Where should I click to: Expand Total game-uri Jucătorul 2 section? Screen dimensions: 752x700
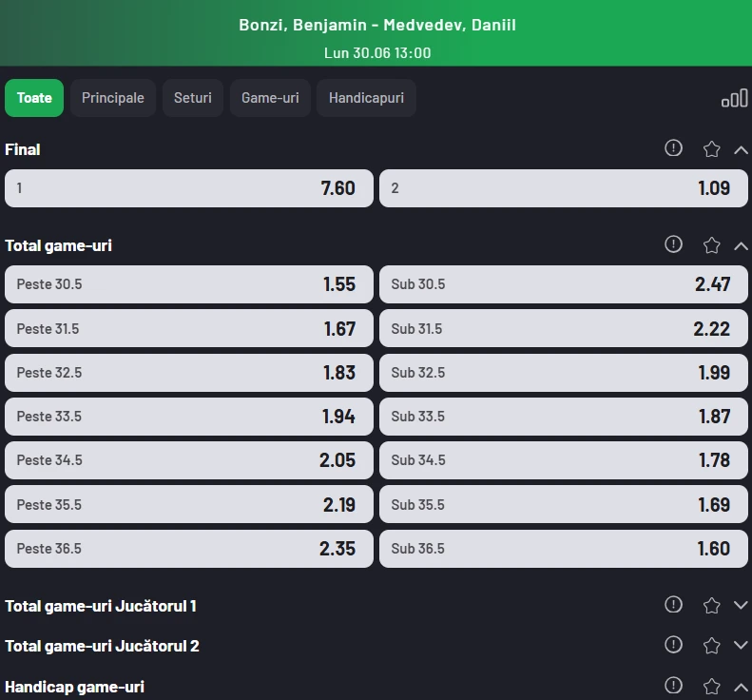(x=741, y=645)
